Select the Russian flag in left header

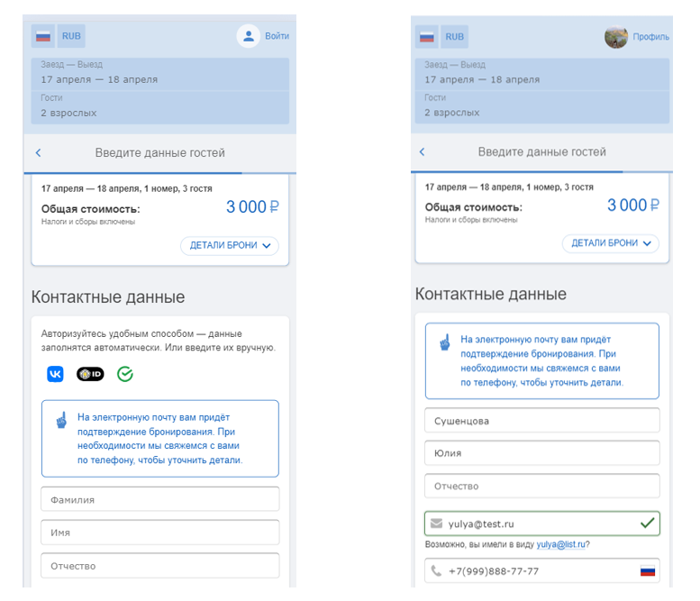coord(43,36)
